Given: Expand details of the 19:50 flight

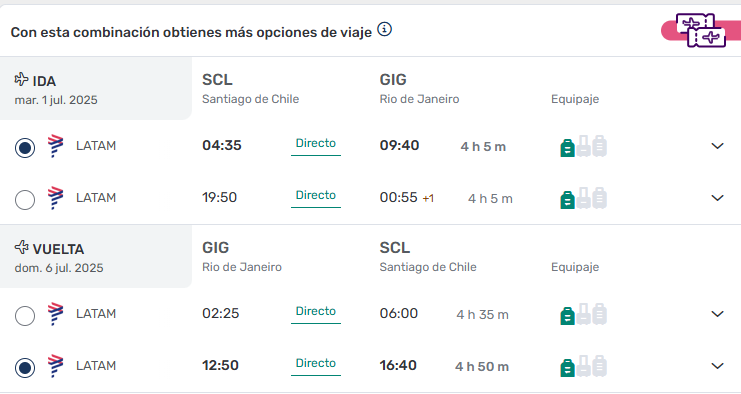Looking at the screenshot, I should [x=717, y=198].
